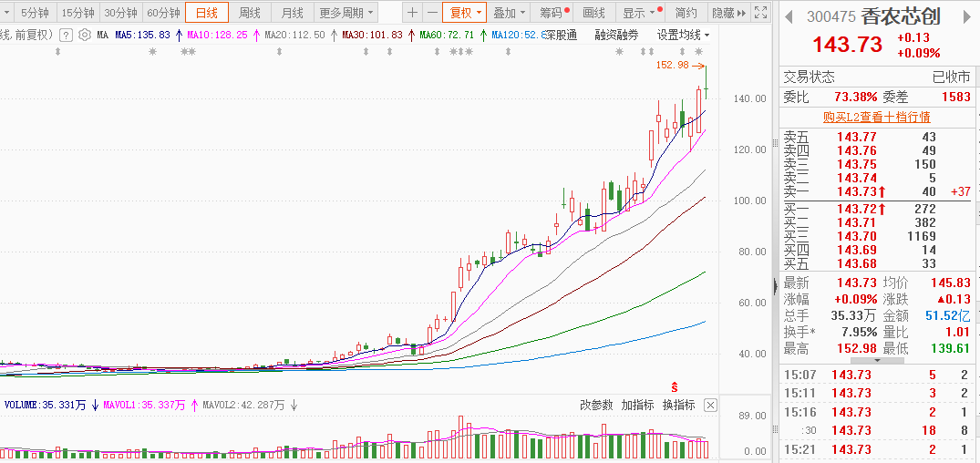Open the 设置均线 dropdown
This screenshot has width=980, height=463.
point(683,35)
